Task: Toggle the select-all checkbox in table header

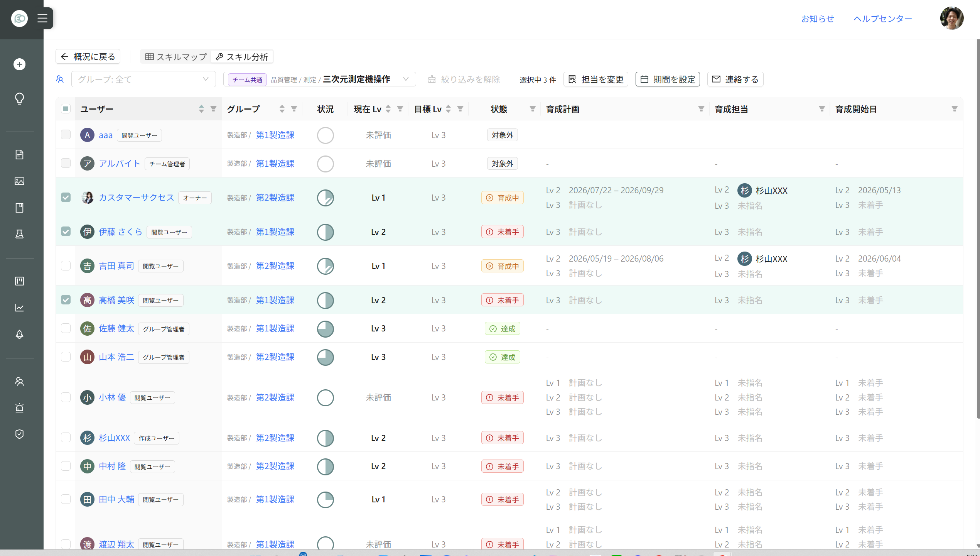Action: [x=66, y=109]
